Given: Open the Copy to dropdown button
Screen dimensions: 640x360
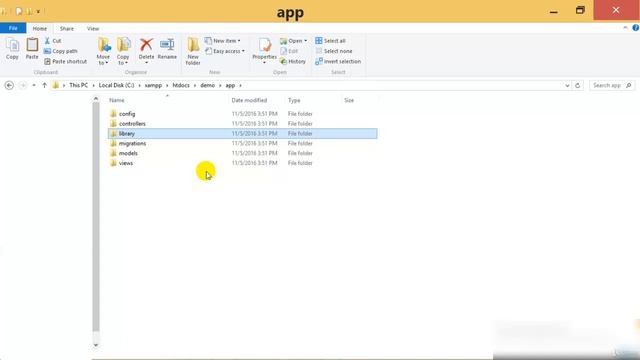Looking at the screenshot, I should [123, 51].
